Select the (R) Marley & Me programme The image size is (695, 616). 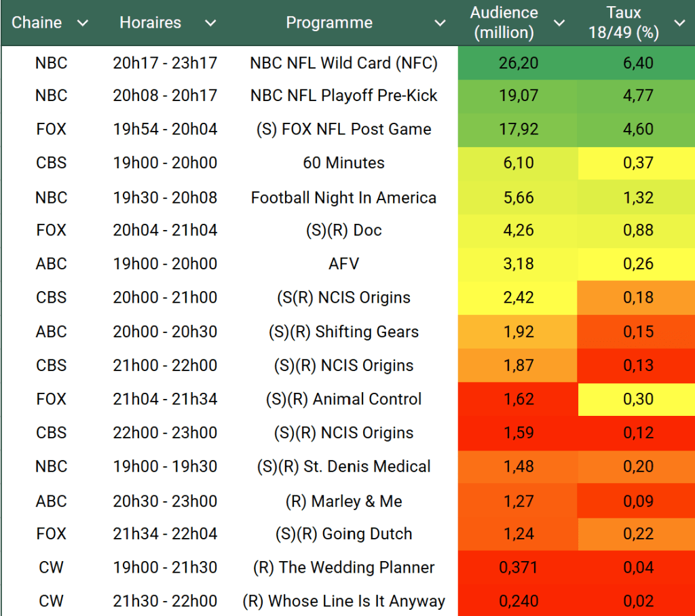pos(343,501)
